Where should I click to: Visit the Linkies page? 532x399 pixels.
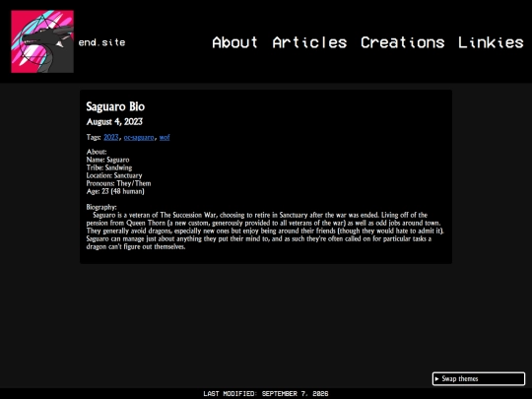point(491,42)
